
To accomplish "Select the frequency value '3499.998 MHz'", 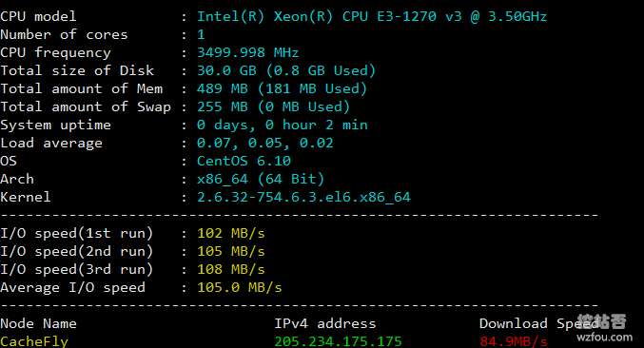I will (247, 52).
